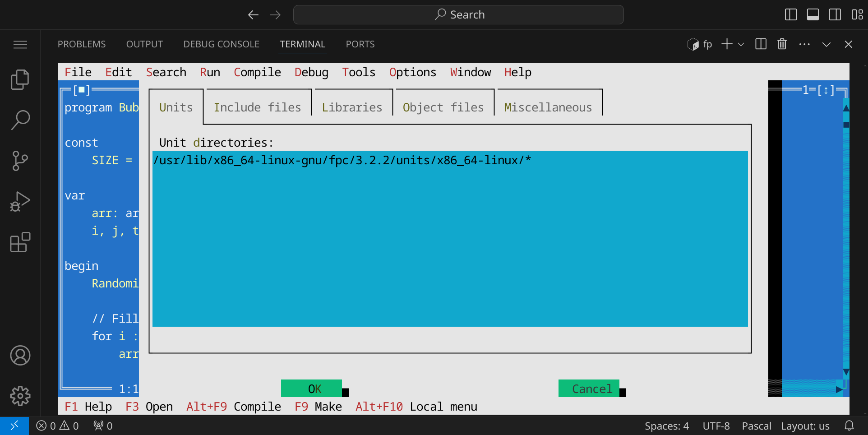The image size is (868, 435).
Task: Toggle the bottom panel visibility
Action: 813,15
